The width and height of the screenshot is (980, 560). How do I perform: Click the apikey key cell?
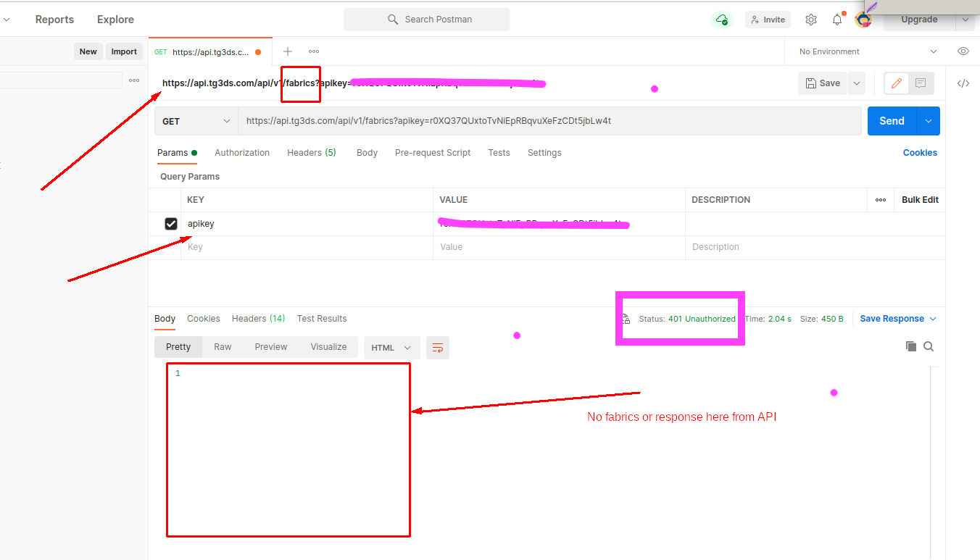click(307, 224)
